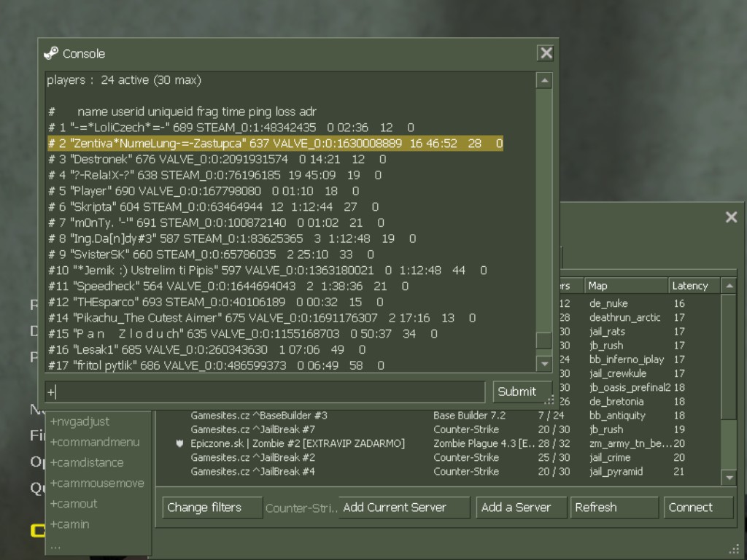The height and width of the screenshot is (560, 747).
Task: Click the Change filters button
Action: (212, 507)
